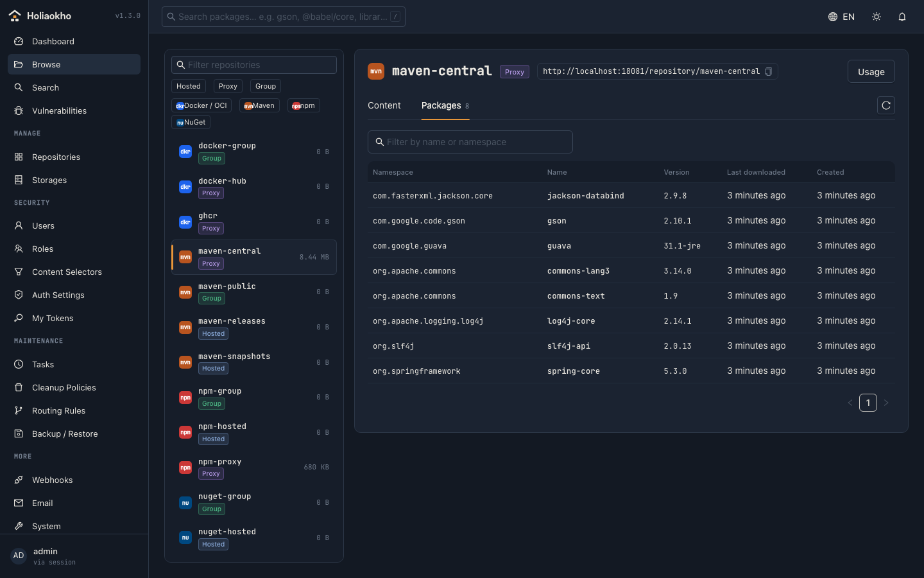Image resolution: width=924 pixels, height=578 pixels.
Task: Go to Vulnerabilities in sidebar
Action: [x=74, y=110]
